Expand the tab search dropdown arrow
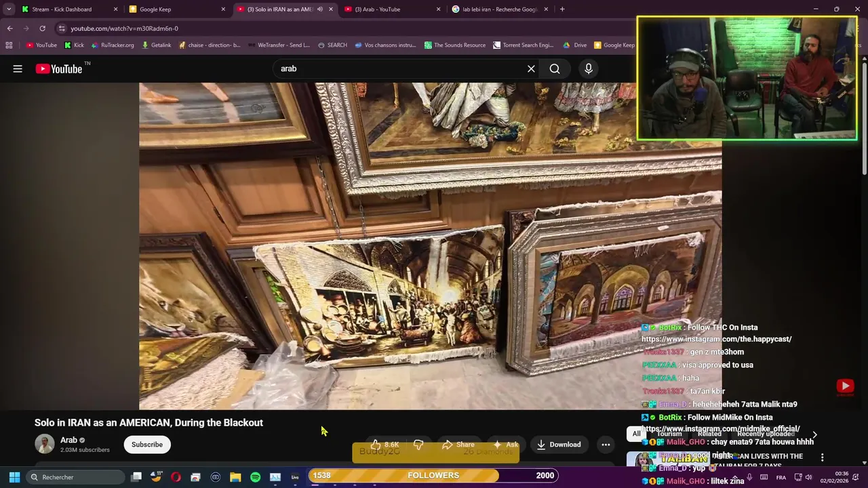The image size is (868, 488). [x=9, y=9]
